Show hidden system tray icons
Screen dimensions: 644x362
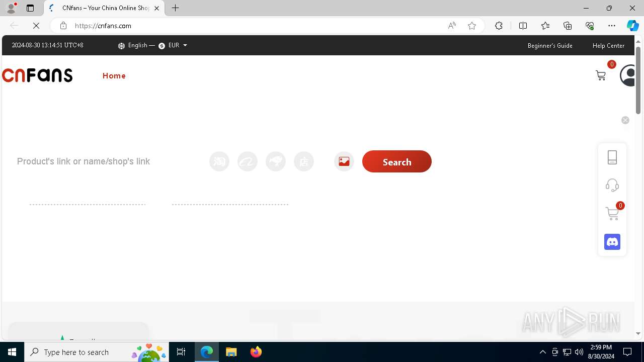coord(542,352)
